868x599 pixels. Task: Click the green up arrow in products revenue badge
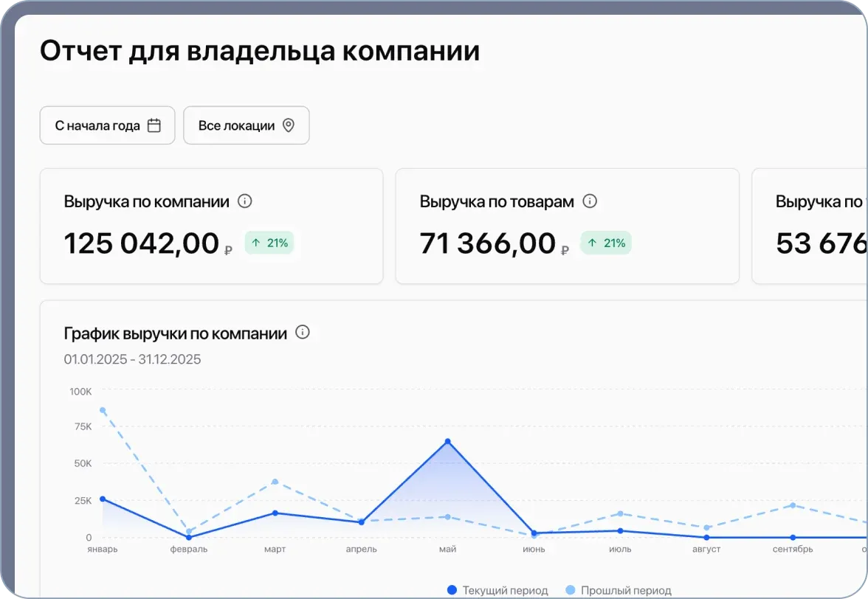[x=592, y=242]
